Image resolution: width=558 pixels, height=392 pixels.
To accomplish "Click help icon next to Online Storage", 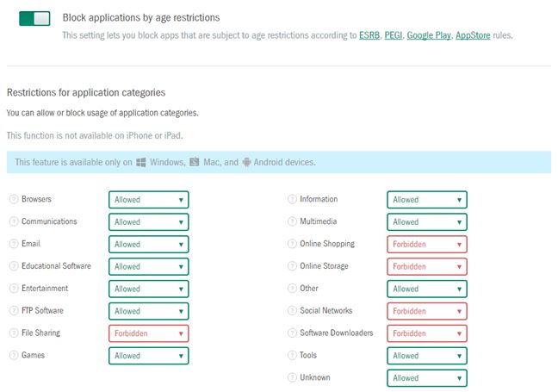I will pyautogui.click(x=292, y=266).
